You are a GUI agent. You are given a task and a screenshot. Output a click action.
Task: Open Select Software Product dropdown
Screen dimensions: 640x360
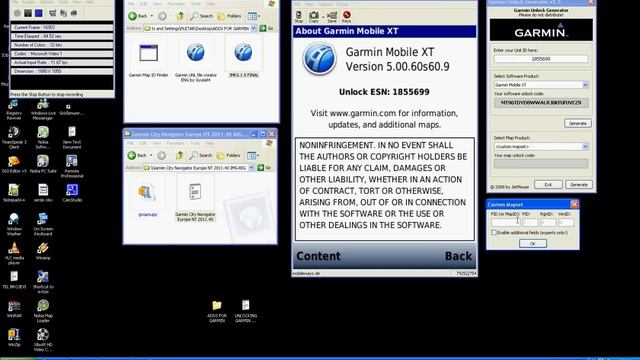coord(585,84)
